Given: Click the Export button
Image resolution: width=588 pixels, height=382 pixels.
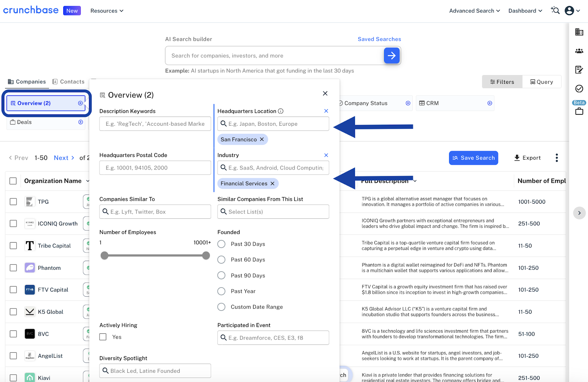Looking at the screenshot, I should tap(527, 158).
